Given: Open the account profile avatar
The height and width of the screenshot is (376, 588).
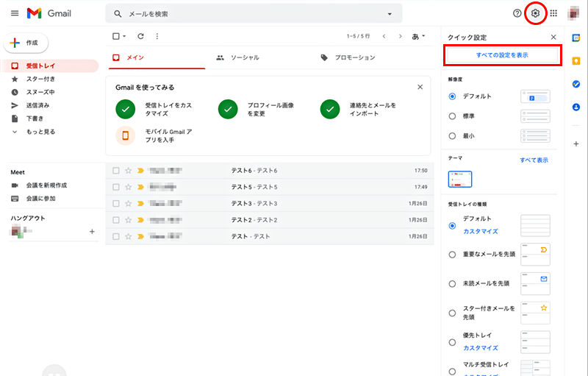Looking at the screenshot, I should [573, 13].
